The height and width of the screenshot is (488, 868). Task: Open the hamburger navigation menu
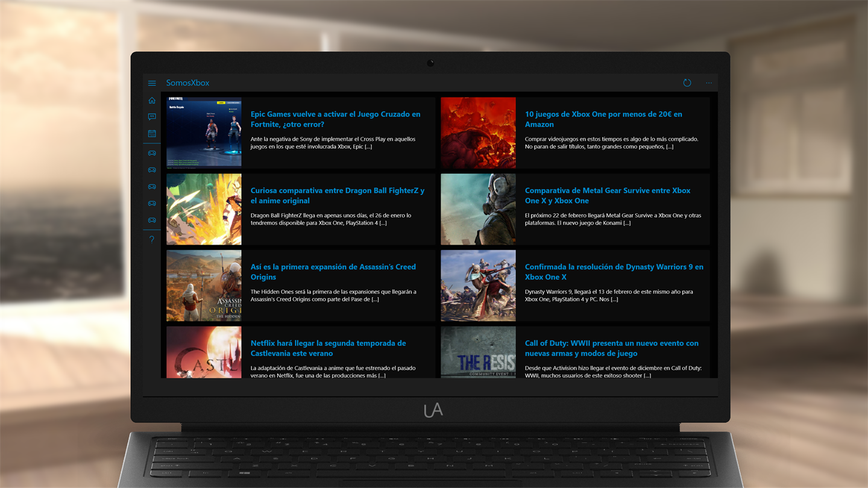coord(152,83)
